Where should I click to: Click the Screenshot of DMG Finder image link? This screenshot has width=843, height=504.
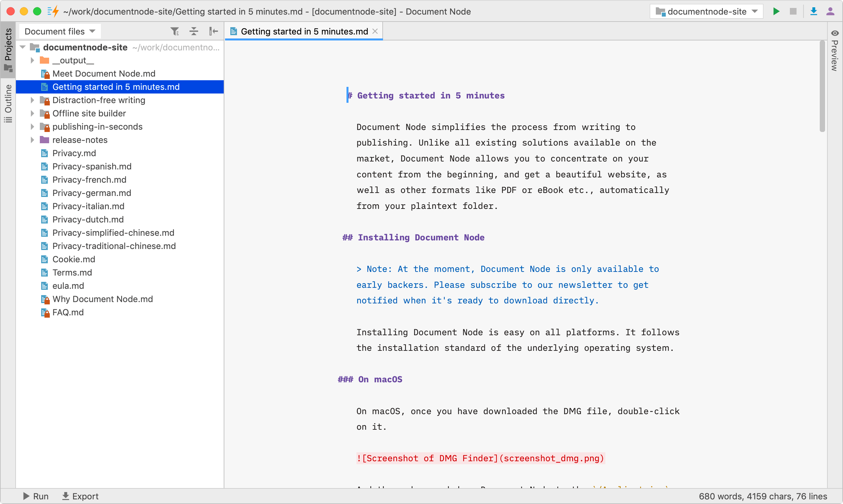(x=480, y=459)
